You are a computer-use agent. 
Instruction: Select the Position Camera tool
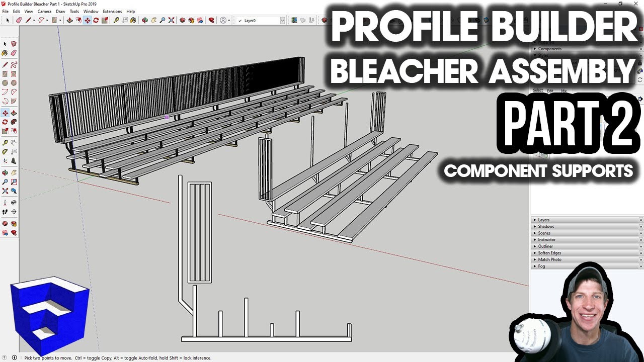pyautogui.click(x=5, y=203)
